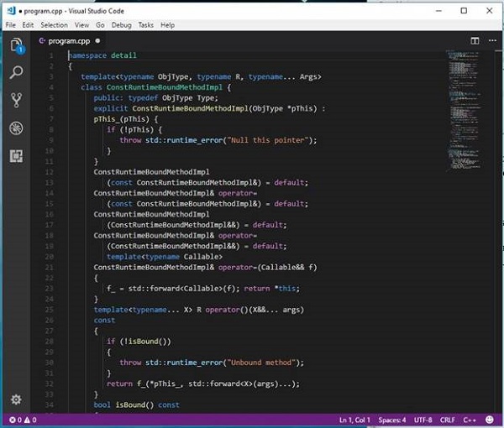Change the CRLF line ending setting
The width and height of the screenshot is (504, 428).
[x=449, y=420]
